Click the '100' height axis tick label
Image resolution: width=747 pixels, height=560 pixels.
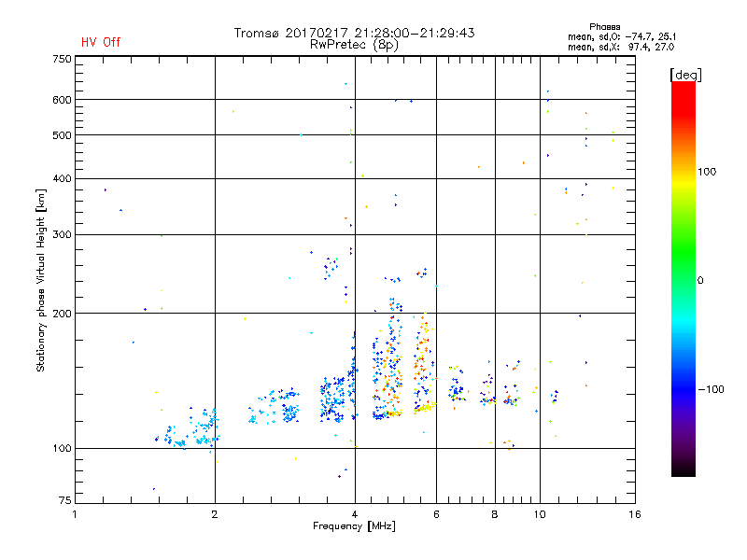point(62,448)
